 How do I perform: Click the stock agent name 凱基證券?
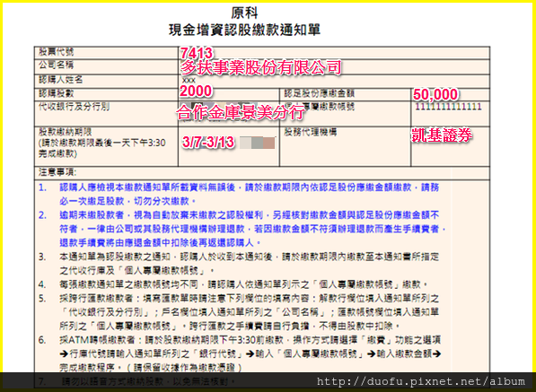442,135
